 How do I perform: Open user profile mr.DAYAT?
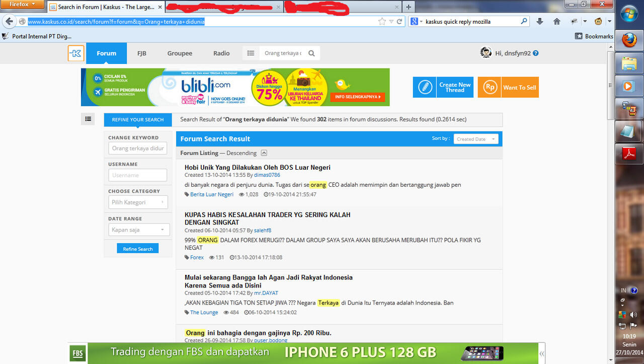point(266,293)
